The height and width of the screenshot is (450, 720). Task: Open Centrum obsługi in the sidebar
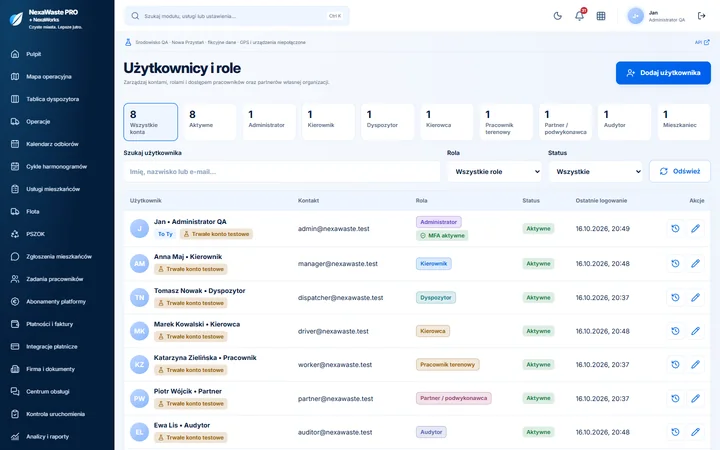(57, 392)
